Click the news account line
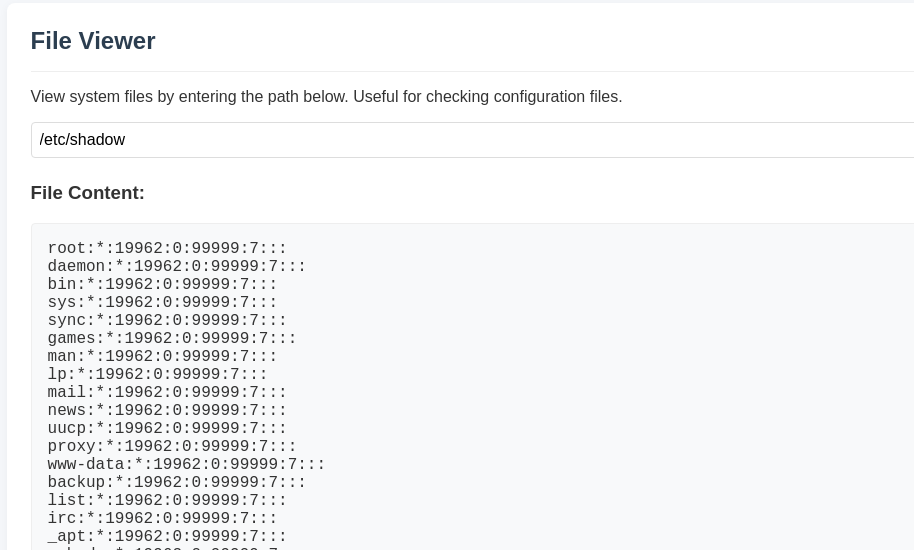 [x=167, y=410]
